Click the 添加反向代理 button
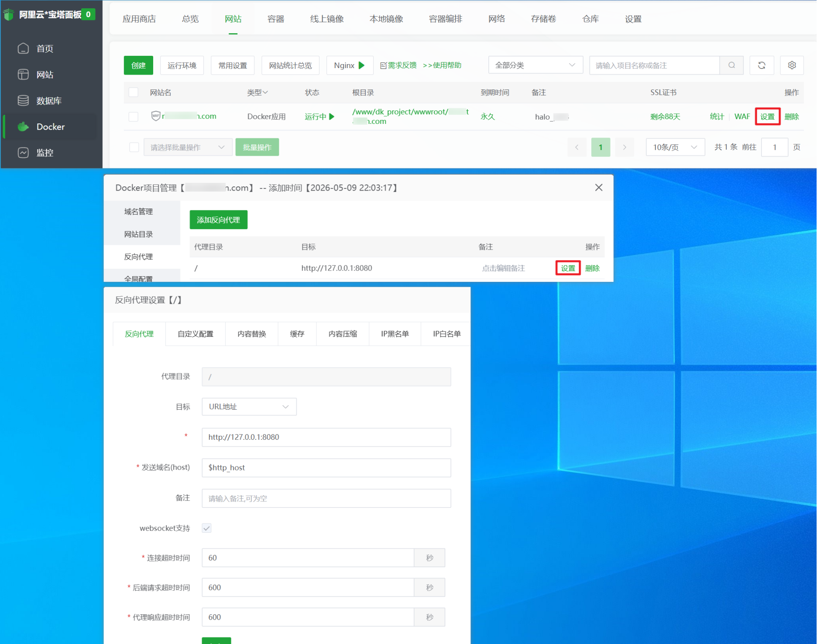This screenshot has width=817, height=644. point(218,220)
